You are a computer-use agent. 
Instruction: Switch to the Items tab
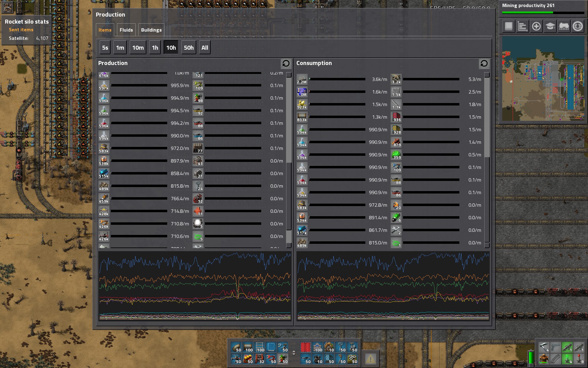[x=105, y=30]
